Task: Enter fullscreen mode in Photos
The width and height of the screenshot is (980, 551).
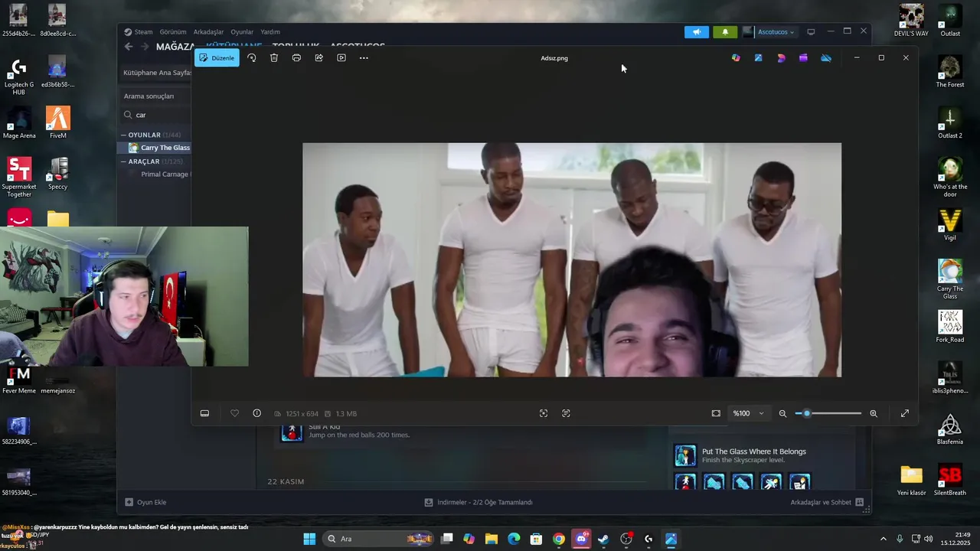Action: click(x=905, y=413)
